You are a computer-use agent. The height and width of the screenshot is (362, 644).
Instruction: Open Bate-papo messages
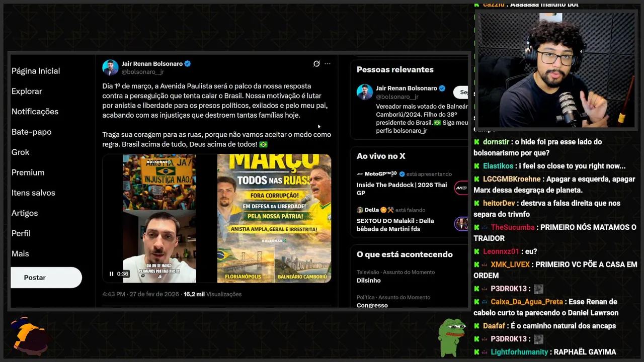tap(31, 132)
